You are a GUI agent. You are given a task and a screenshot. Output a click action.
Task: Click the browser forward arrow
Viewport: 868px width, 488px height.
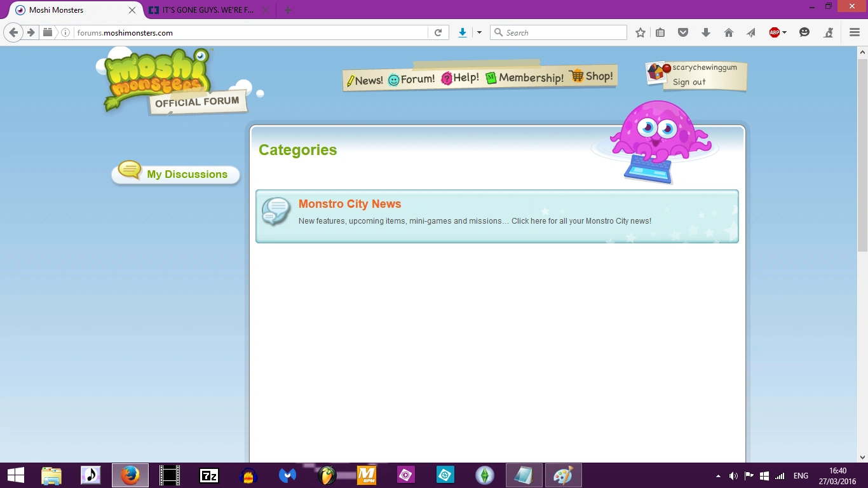coord(31,32)
